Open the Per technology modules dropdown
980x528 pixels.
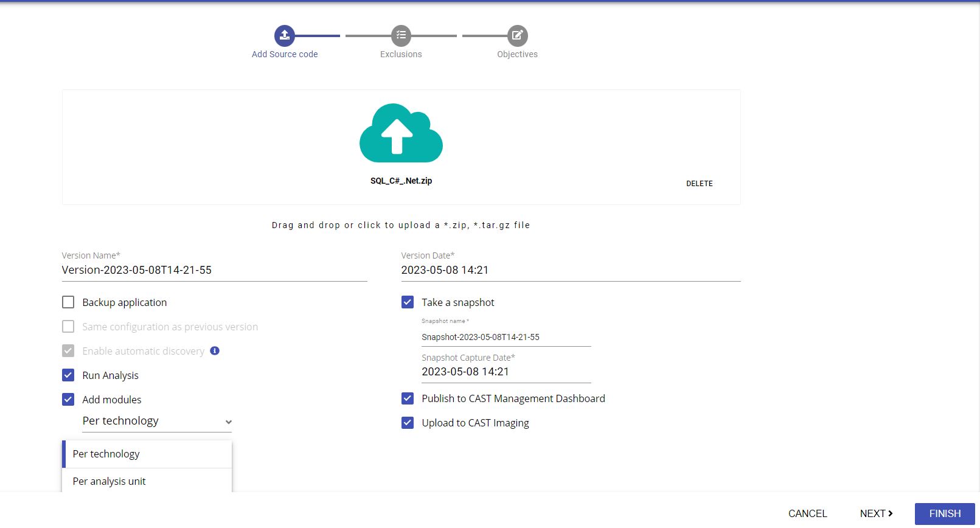[157, 421]
